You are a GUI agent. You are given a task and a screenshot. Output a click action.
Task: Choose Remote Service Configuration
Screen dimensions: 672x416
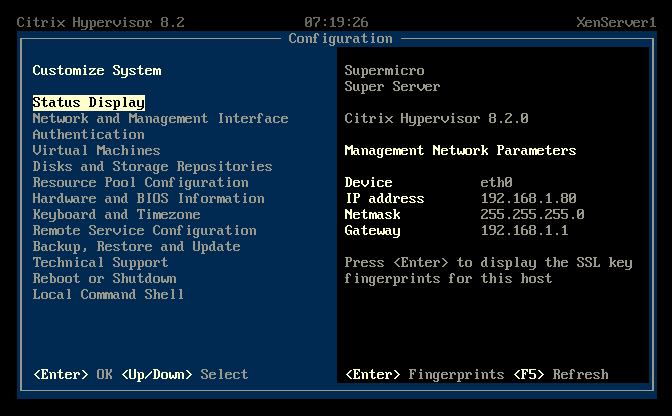[x=144, y=231]
